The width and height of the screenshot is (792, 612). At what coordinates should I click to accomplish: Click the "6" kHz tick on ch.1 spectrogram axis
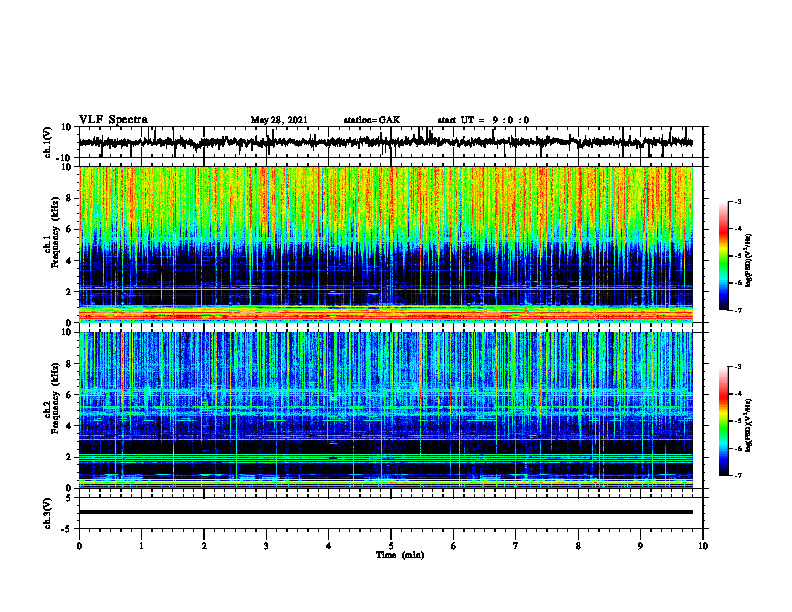(69, 230)
